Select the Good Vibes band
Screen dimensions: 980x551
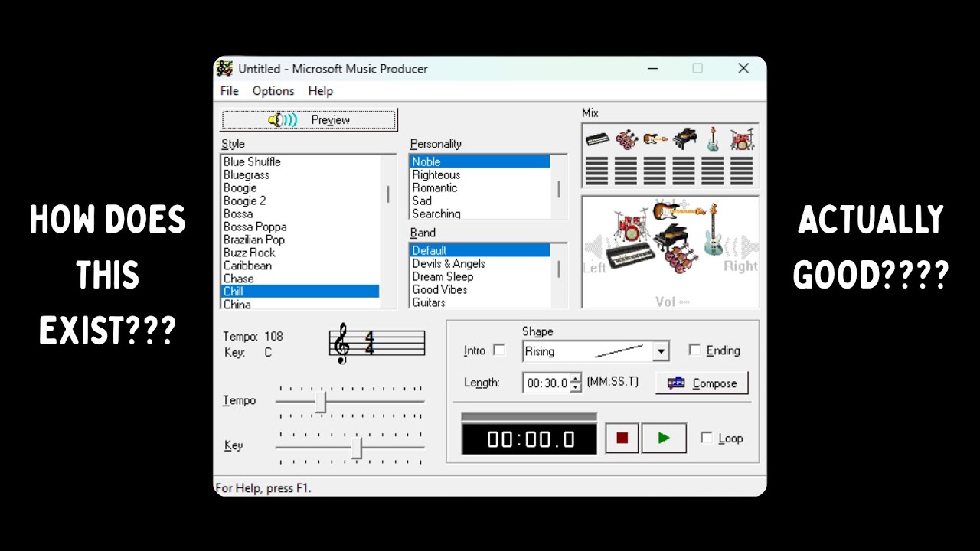pos(480,289)
